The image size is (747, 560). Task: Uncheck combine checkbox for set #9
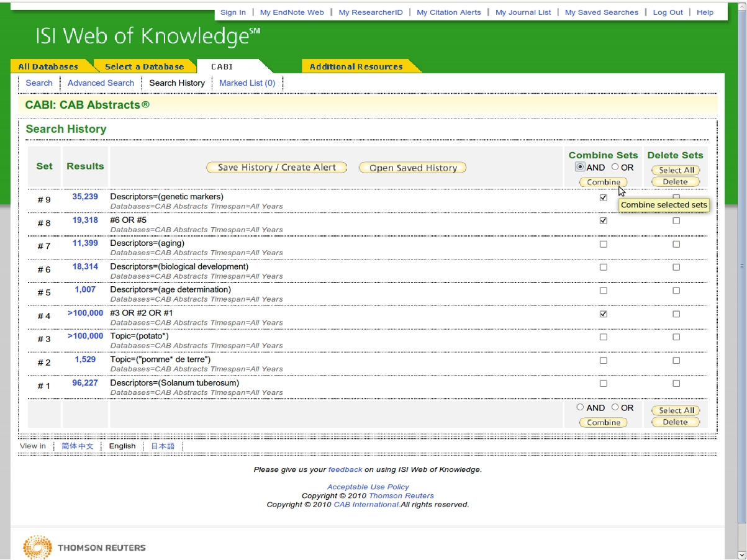pos(604,198)
